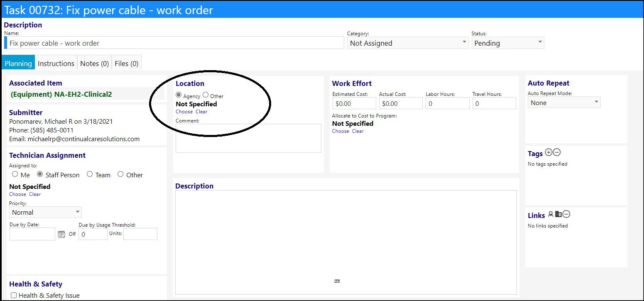This screenshot has height=301, width=644.
Task: Click the Units input field
Action: (140, 234)
